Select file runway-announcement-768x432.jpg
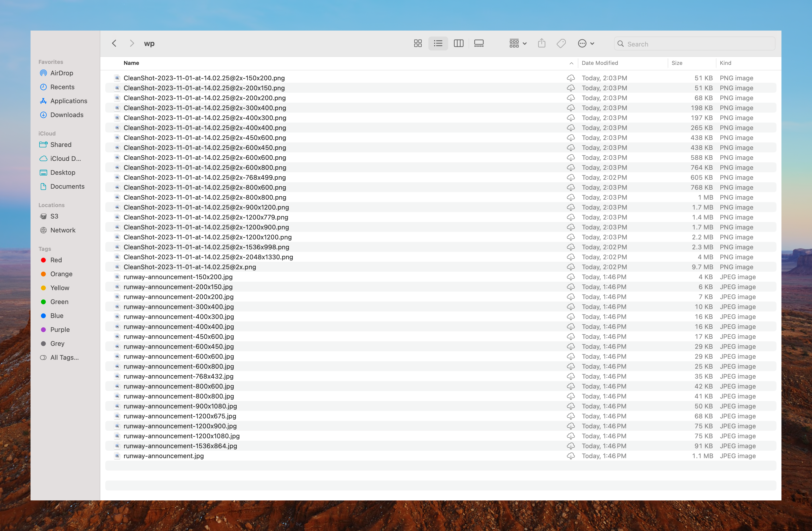The width and height of the screenshot is (812, 531). click(x=179, y=376)
